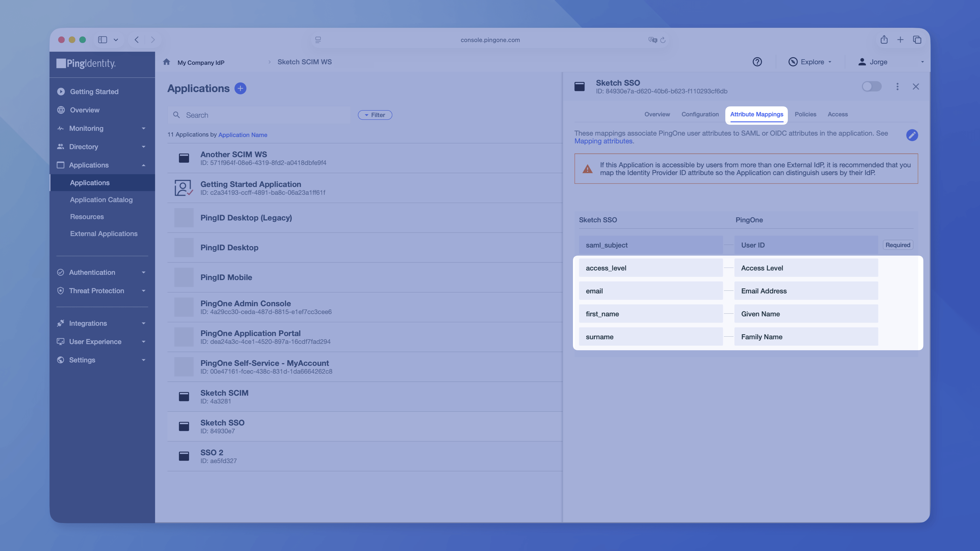Switch to the Configuration tab
This screenshot has height=551, width=980.
pyautogui.click(x=700, y=115)
